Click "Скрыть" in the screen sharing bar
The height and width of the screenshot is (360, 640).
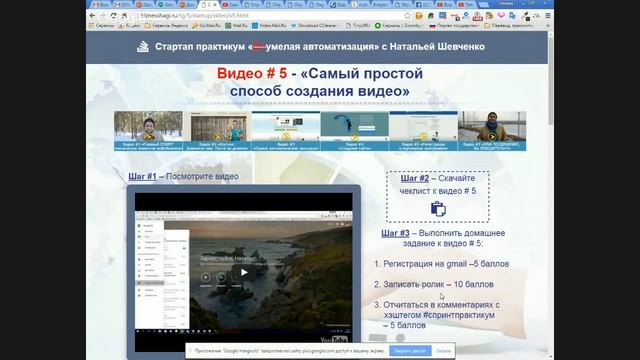443,351
